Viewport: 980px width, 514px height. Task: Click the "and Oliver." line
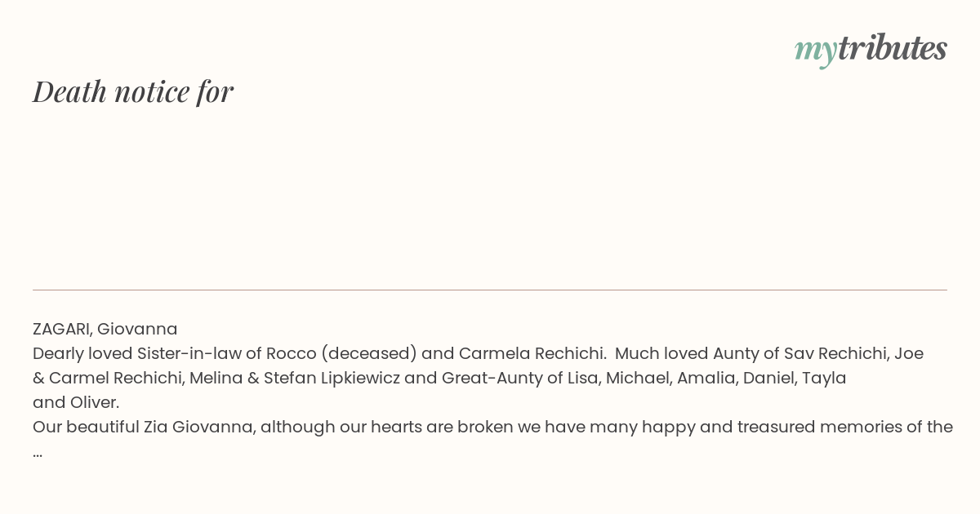pos(76,402)
